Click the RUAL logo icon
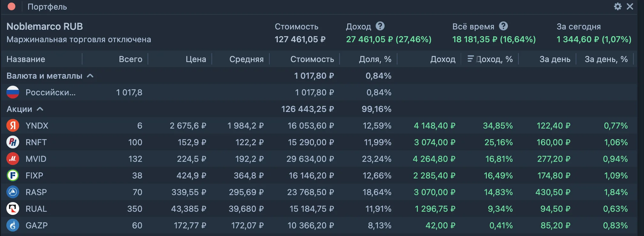644x236 pixels. (x=13, y=209)
